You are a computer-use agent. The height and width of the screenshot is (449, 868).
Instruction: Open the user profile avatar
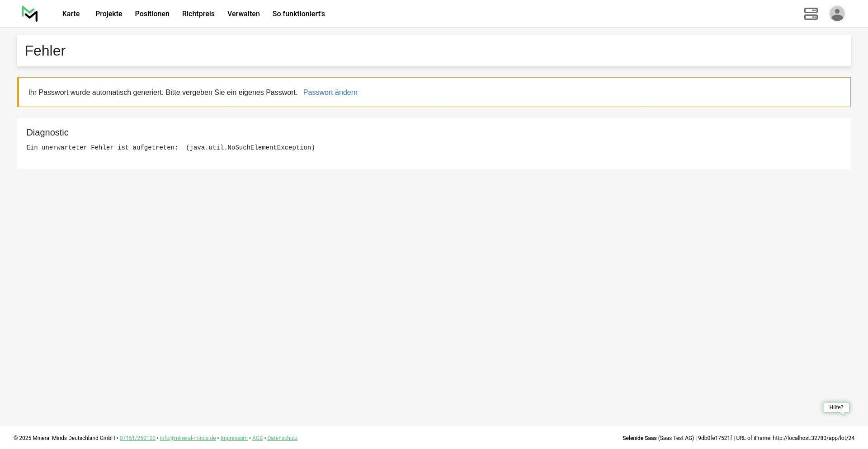pyautogui.click(x=837, y=14)
